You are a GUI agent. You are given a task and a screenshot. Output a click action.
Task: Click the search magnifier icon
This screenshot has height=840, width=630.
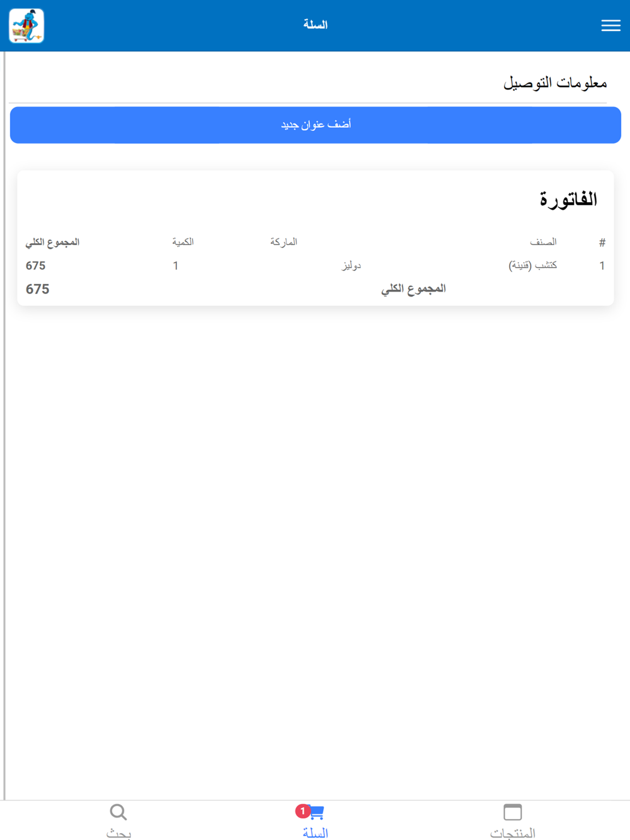pos(118,812)
